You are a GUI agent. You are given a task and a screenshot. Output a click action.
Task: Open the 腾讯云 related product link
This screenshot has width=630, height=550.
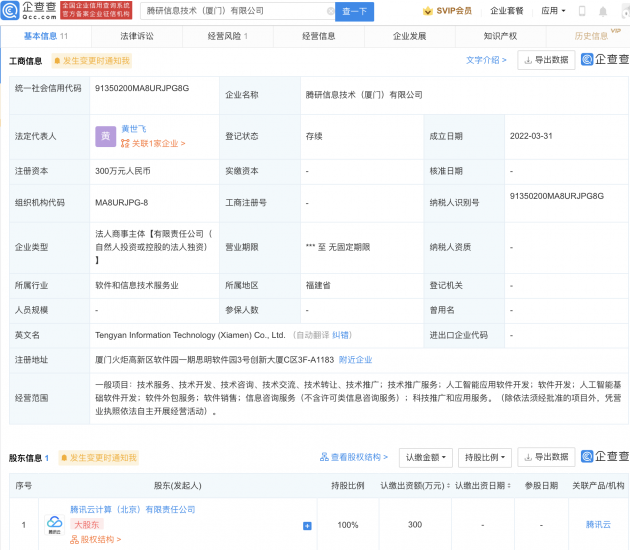coord(598,524)
